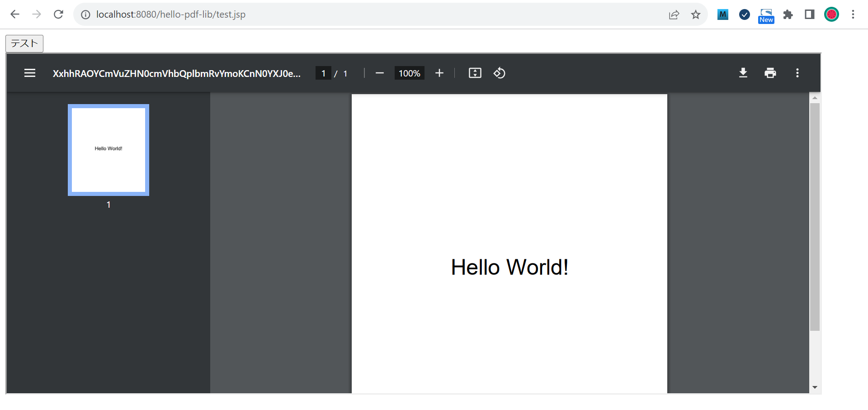Image resolution: width=868 pixels, height=410 pixels.
Task: Edit the 100% zoom level field
Action: (x=410, y=73)
